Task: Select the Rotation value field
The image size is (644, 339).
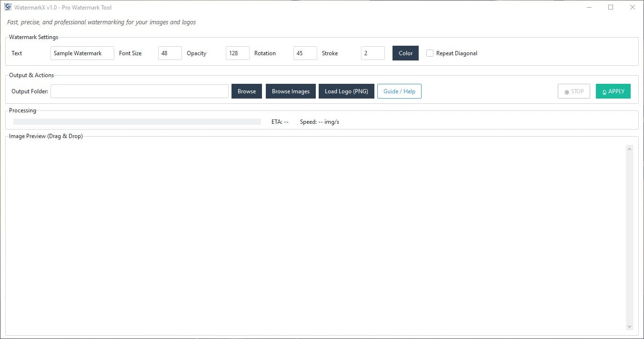Action: coord(305,53)
